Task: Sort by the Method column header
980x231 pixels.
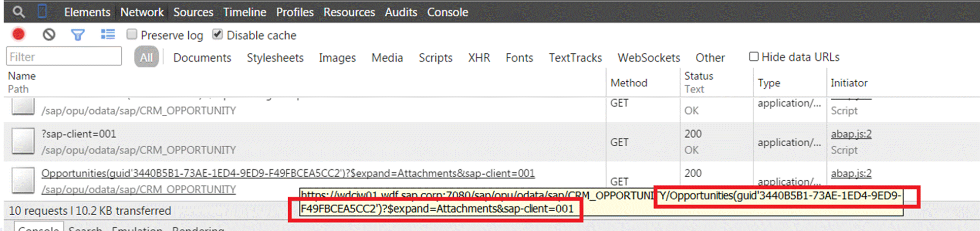Action: click(643, 82)
